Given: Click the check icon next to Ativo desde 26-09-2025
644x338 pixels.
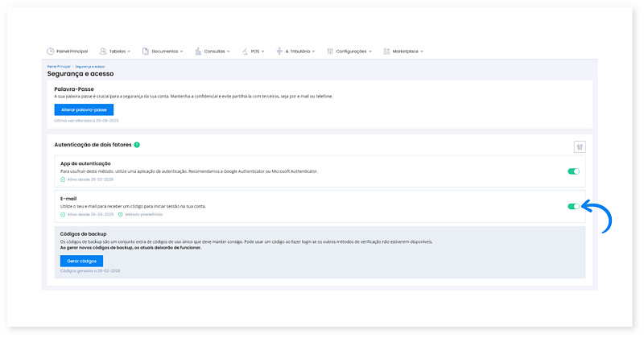Looking at the screenshot, I should pos(63,214).
